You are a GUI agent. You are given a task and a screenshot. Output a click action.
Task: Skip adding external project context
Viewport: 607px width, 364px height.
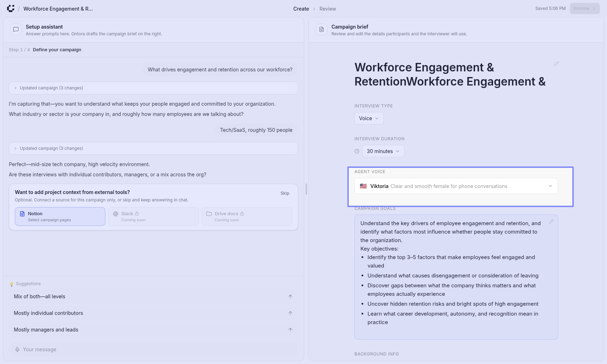[284, 193]
